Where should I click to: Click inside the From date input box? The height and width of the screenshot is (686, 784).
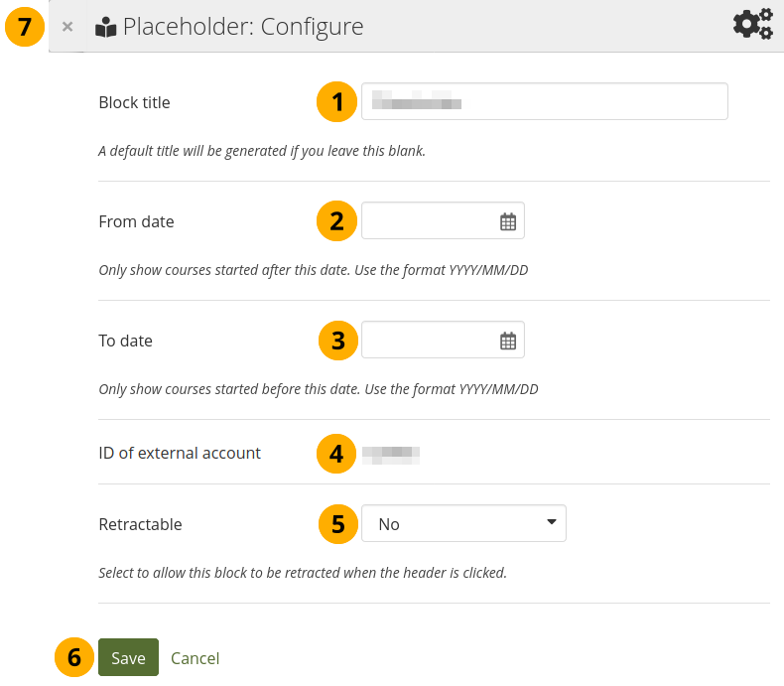coord(429,221)
